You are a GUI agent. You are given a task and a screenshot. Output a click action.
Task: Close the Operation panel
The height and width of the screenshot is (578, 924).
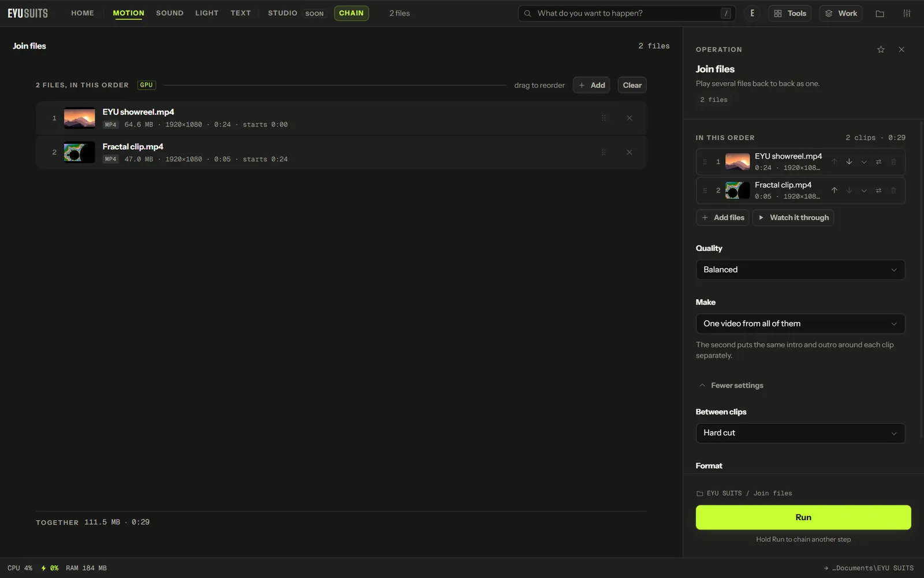point(901,50)
